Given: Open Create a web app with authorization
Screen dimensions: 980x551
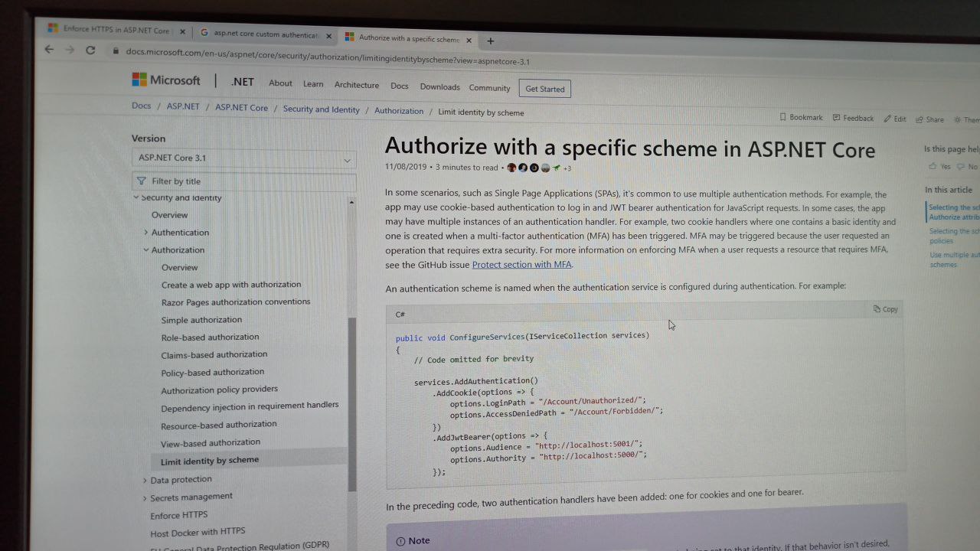Looking at the screenshot, I should click(231, 285).
